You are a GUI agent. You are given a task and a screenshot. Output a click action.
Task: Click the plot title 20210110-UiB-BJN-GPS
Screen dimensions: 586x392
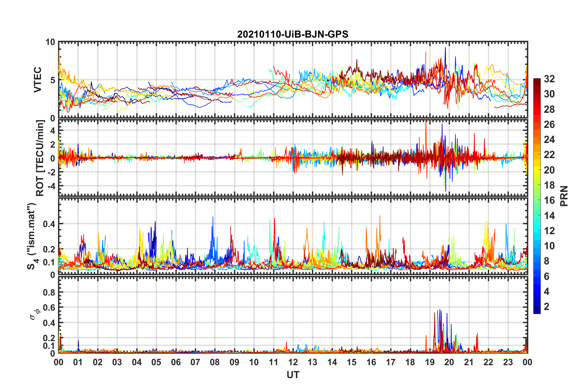point(293,34)
